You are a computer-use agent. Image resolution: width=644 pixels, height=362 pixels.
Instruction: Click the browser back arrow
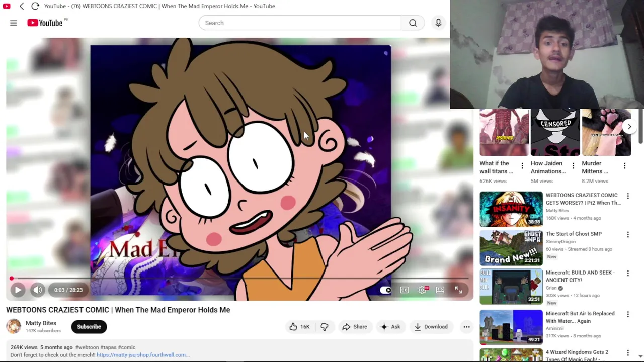click(x=22, y=6)
